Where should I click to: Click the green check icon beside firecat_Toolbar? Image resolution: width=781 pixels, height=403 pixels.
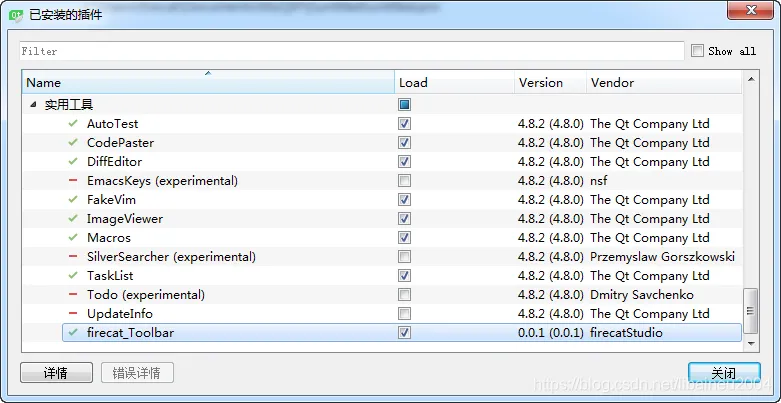(x=73, y=332)
